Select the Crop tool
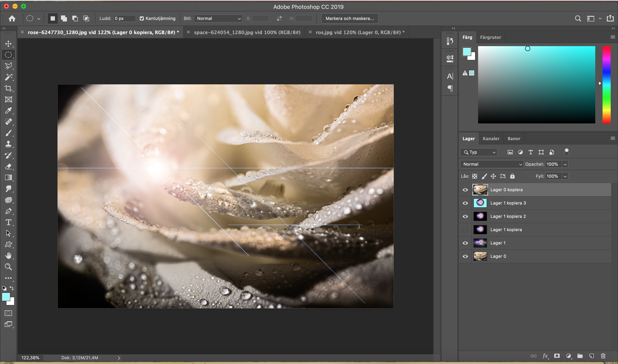The height and width of the screenshot is (364, 618). click(x=8, y=88)
